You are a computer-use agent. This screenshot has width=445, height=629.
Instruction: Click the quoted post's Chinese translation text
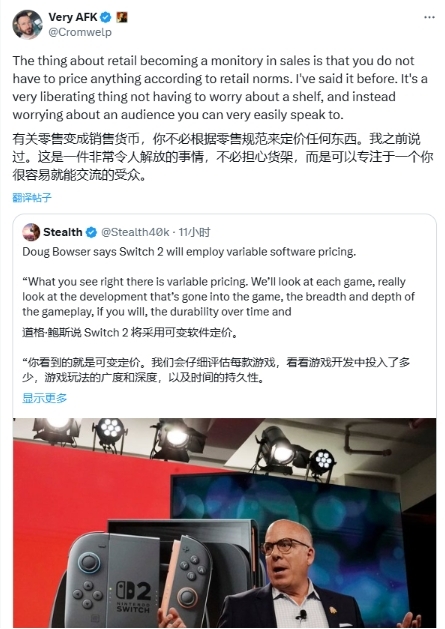click(x=216, y=355)
